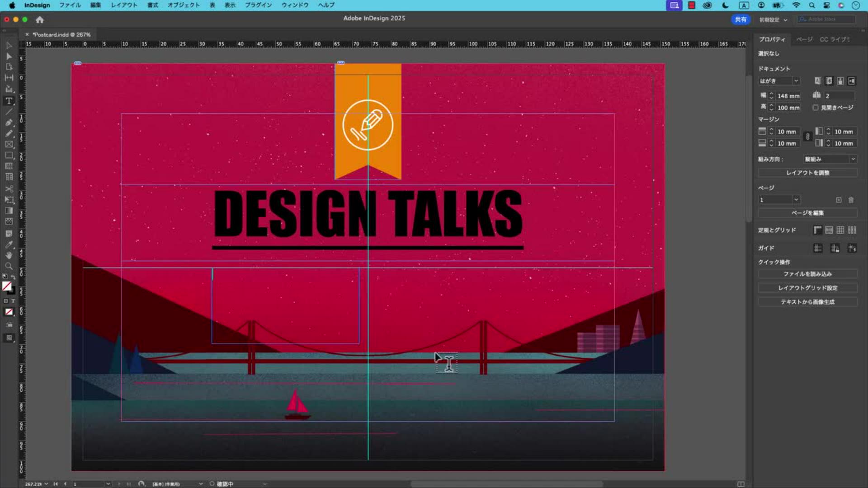Click the add new page icon
868x488 pixels.
point(839,200)
